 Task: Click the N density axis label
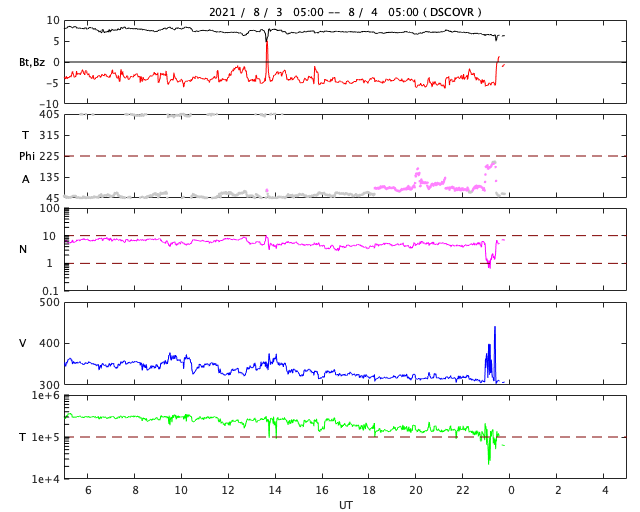click(x=23, y=249)
